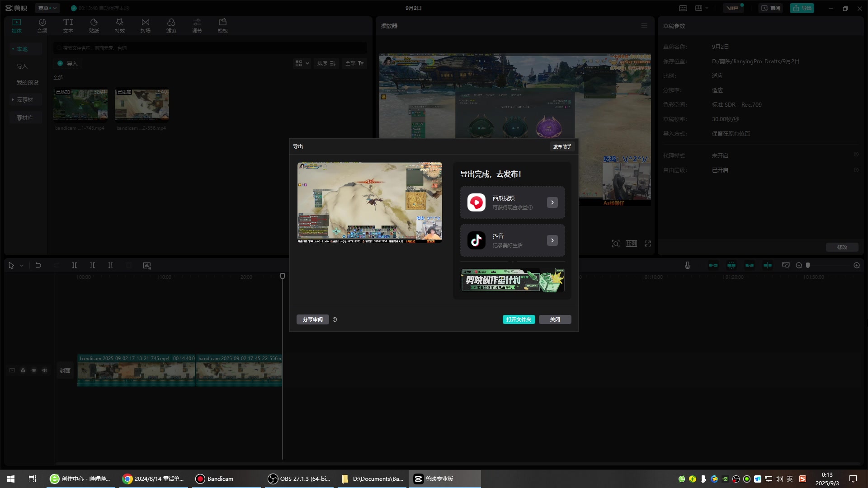Screen dimensions: 868x488
Task: Open the 音频 audio tab
Action: point(42,26)
